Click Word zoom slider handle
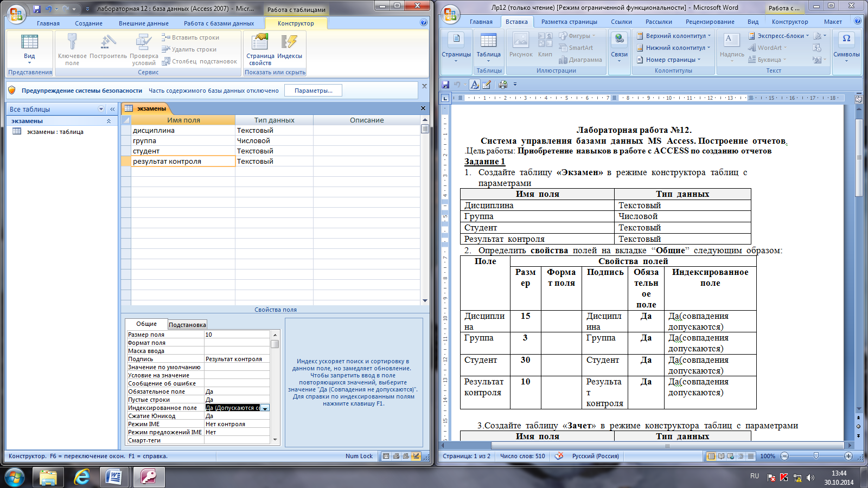 [x=816, y=456]
